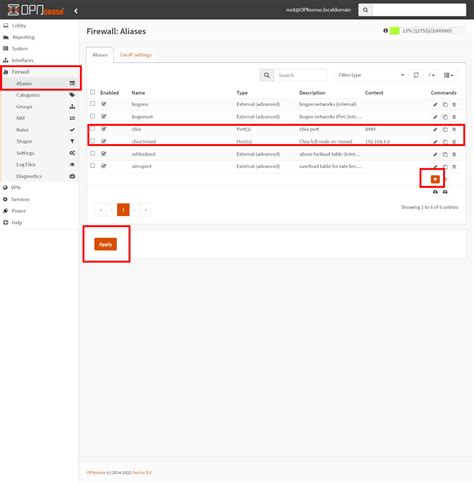Open the Deciso B.V. footer link

[x=142, y=473]
